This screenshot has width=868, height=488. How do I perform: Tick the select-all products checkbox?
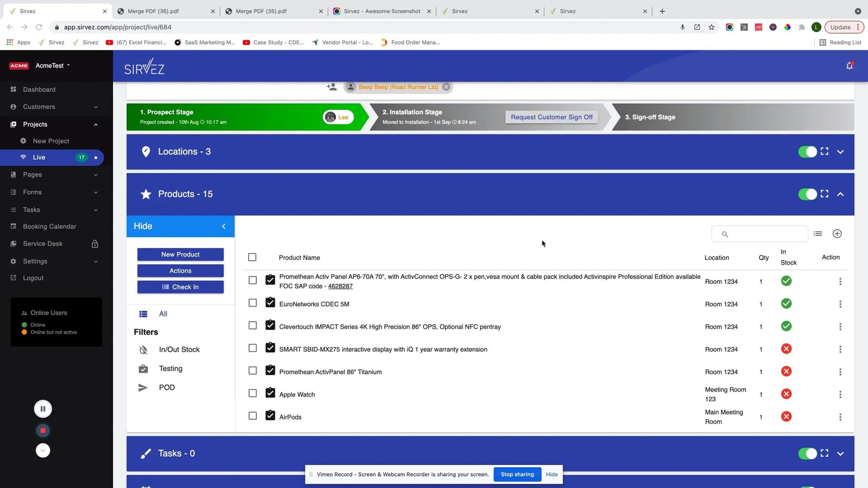(x=252, y=257)
